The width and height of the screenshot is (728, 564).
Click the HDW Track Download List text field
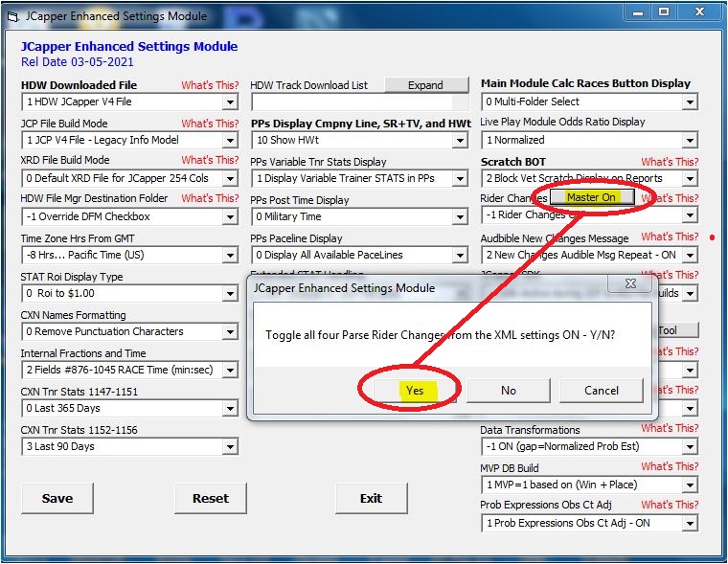pyautogui.click(x=359, y=102)
